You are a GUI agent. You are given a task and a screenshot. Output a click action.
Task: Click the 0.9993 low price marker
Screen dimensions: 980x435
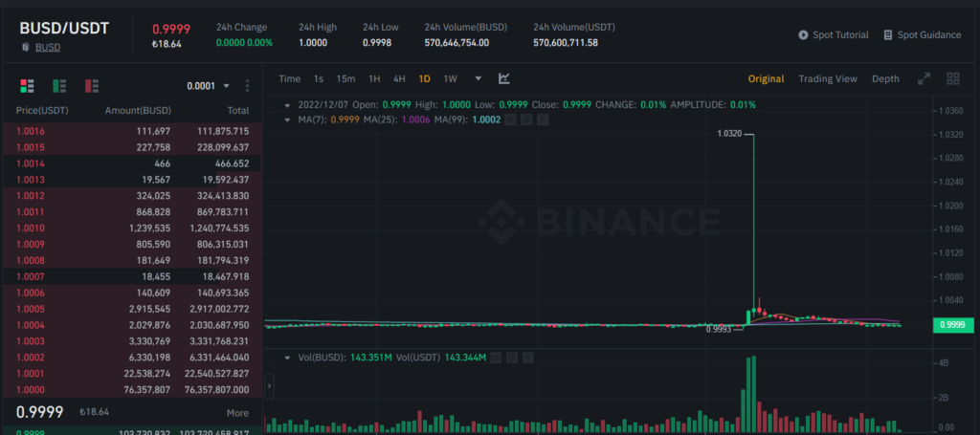719,329
